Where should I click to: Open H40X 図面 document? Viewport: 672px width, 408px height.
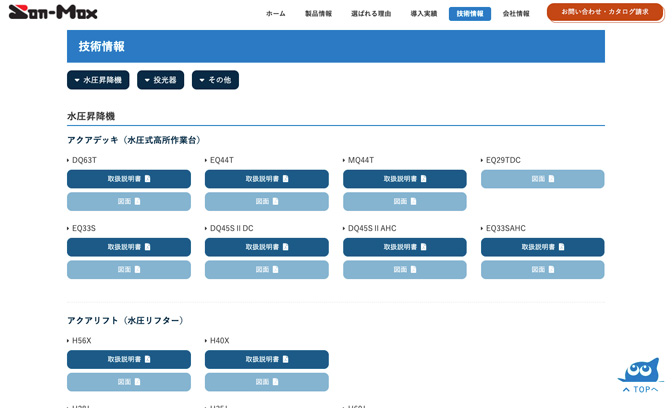(x=267, y=382)
